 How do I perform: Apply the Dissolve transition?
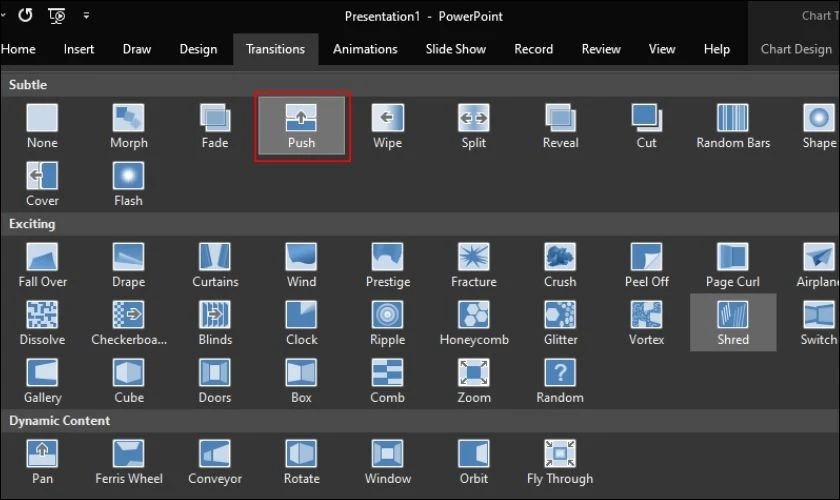[x=42, y=323]
